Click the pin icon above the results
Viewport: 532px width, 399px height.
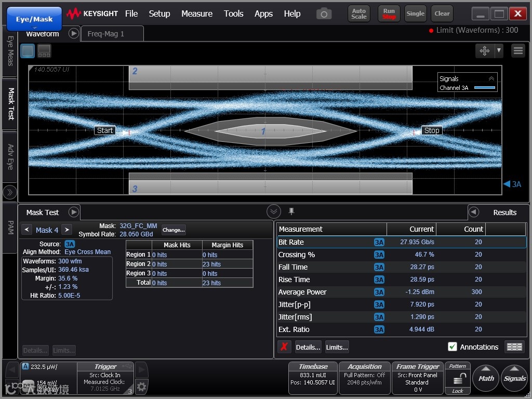tap(291, 211)
